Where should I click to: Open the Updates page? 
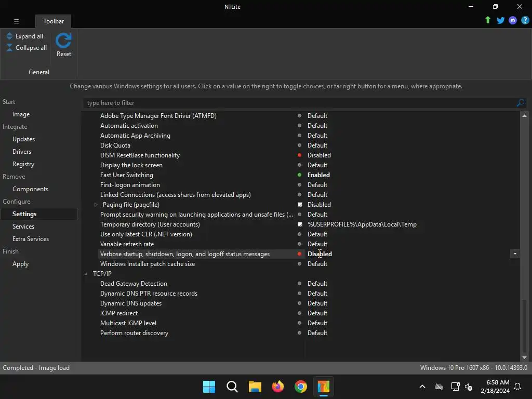tap(24, 139)
